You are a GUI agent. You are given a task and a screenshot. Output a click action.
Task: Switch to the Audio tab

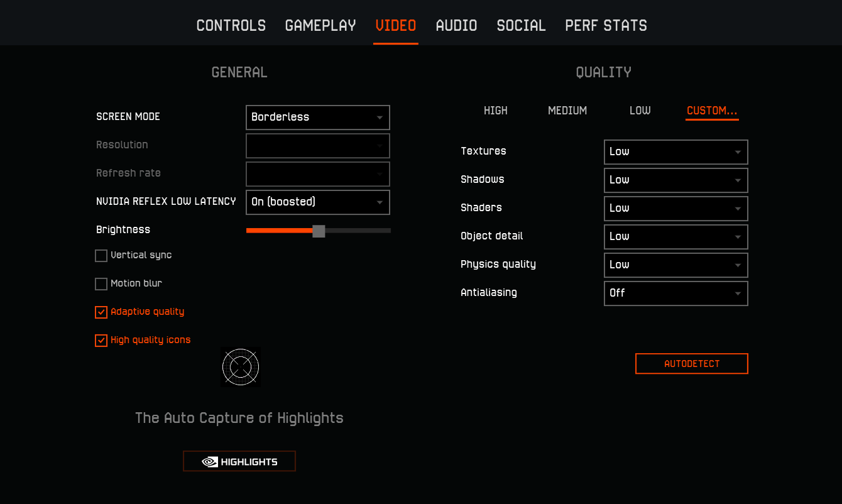457,26
